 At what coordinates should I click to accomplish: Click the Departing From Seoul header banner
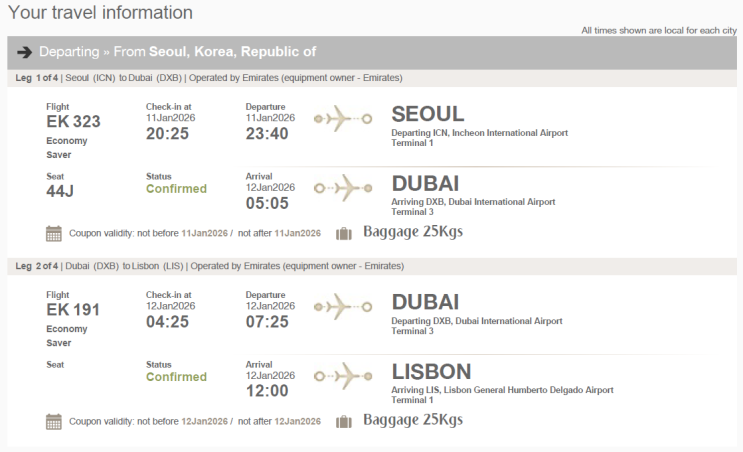[x=371, y=52]
